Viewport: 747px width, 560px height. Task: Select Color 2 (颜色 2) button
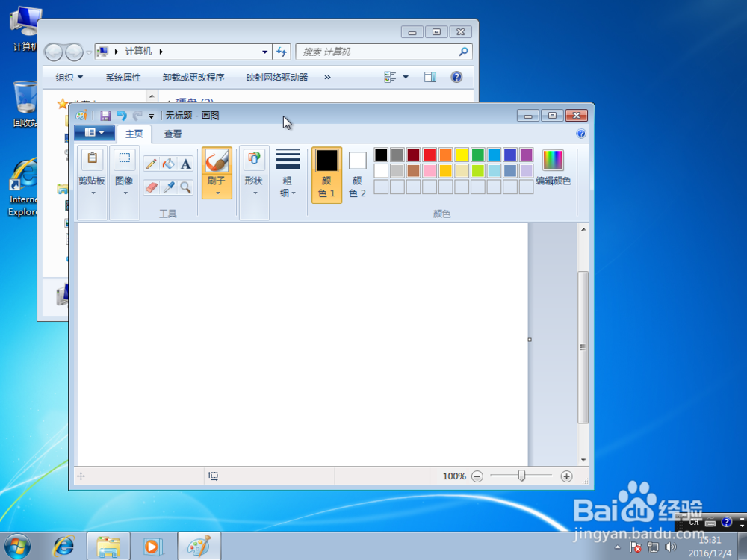click(x=357, y=175)
